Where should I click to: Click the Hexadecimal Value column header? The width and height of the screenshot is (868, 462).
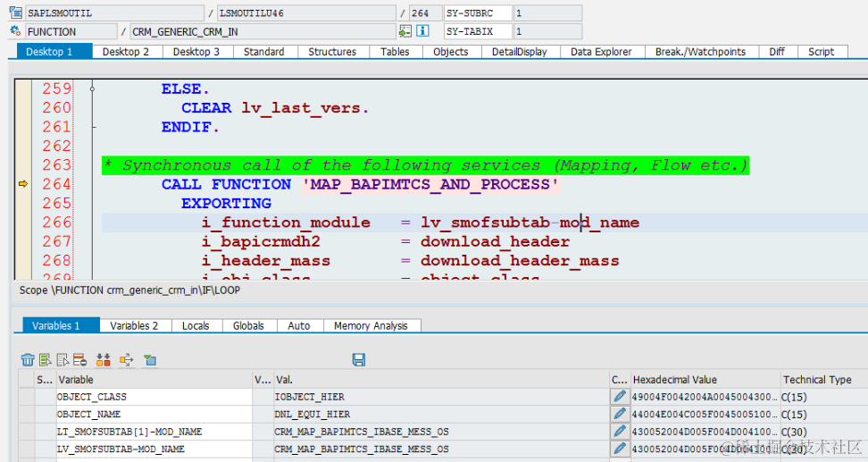point(705,380)
